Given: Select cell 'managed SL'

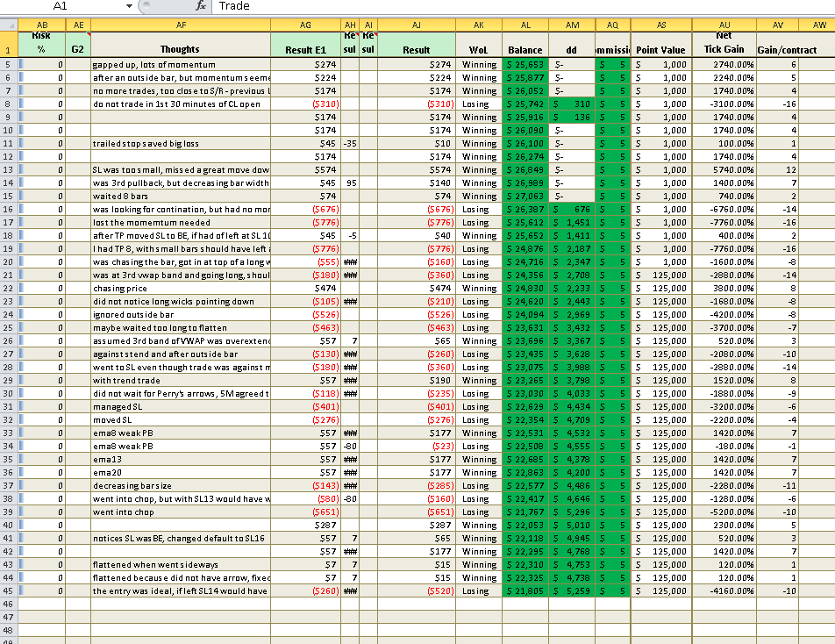Looking at the screenshot, I should coord(181,406).
